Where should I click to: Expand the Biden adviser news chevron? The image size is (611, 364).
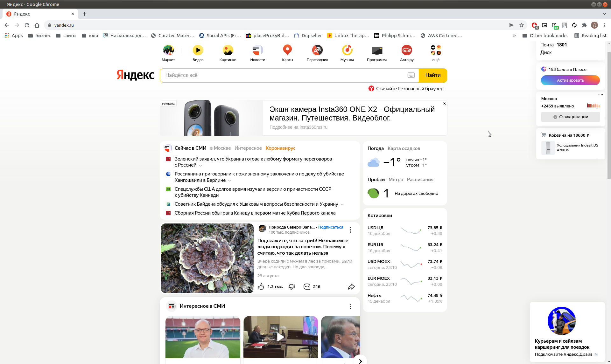pos(342,204)
